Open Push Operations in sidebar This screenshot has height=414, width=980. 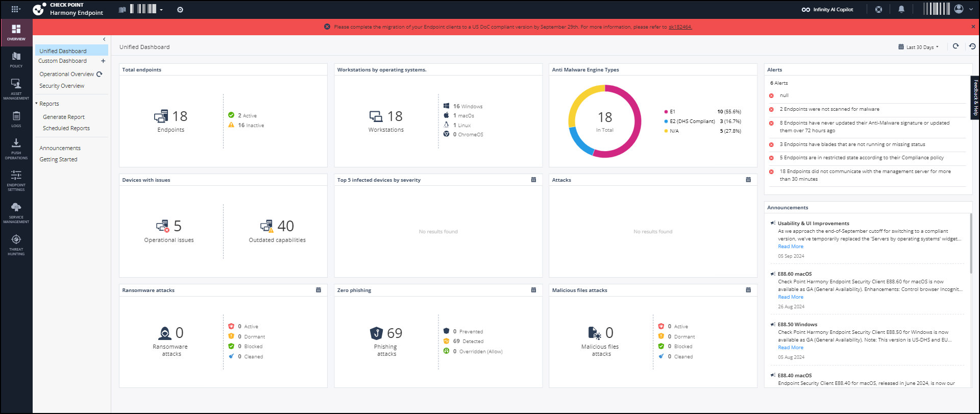point(16,148)
